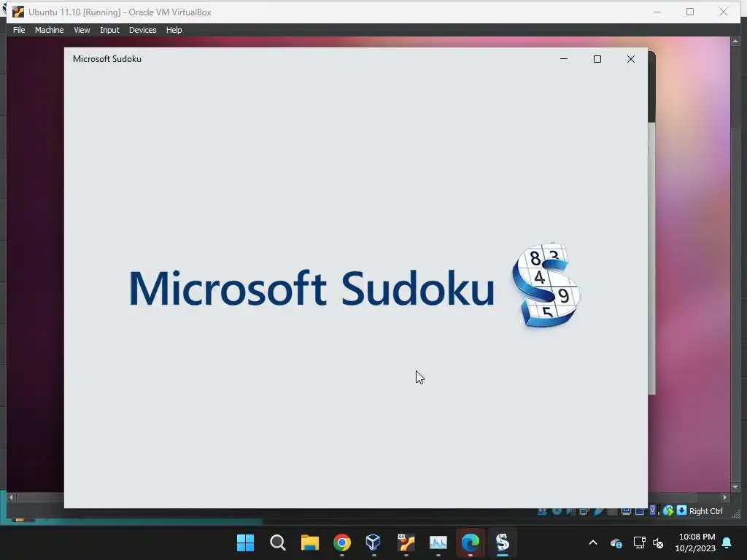The image size is (747, 560).
Task: Open File Explorer from the taskbar
Action: pyautogui.click(x=309, y=542)
